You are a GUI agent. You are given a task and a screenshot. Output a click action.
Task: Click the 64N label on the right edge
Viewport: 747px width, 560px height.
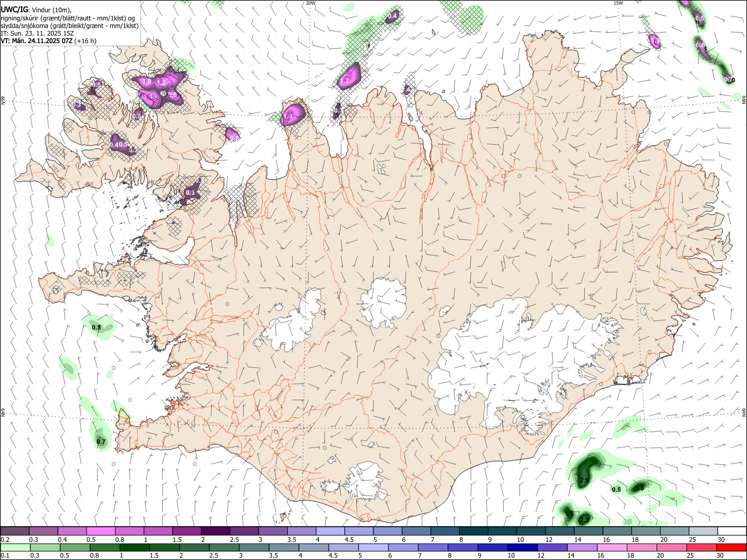pos(743,412)
